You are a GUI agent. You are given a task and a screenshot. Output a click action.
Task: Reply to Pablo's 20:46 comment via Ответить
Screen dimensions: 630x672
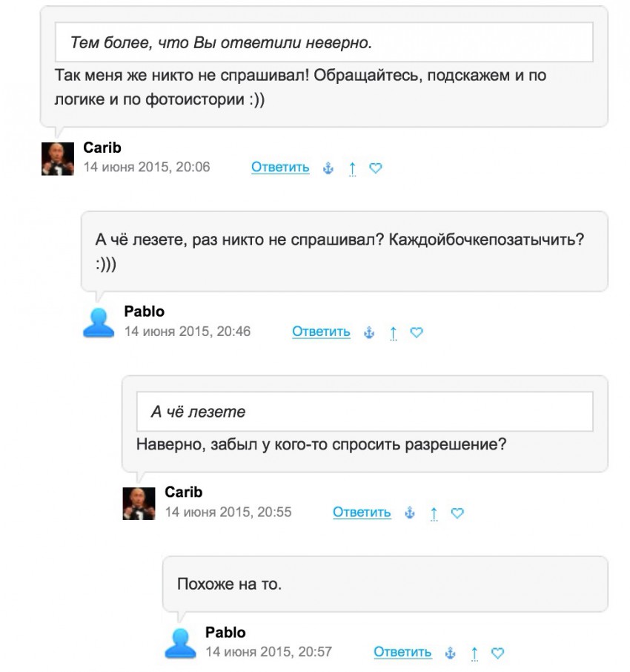(x=321, y=332)
